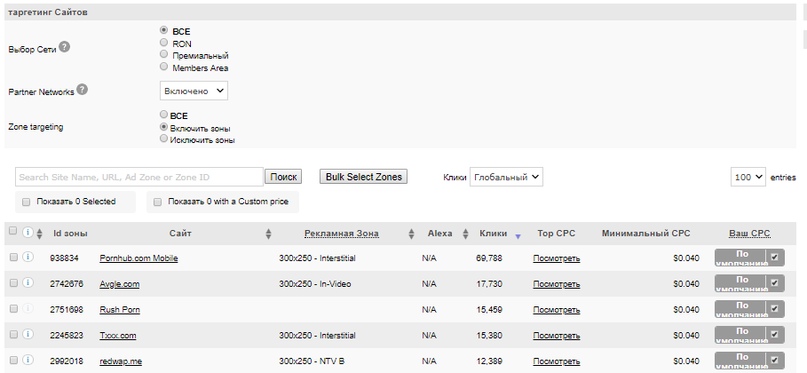Toggle Показать 0 with a Custom price checkbox

157,202
